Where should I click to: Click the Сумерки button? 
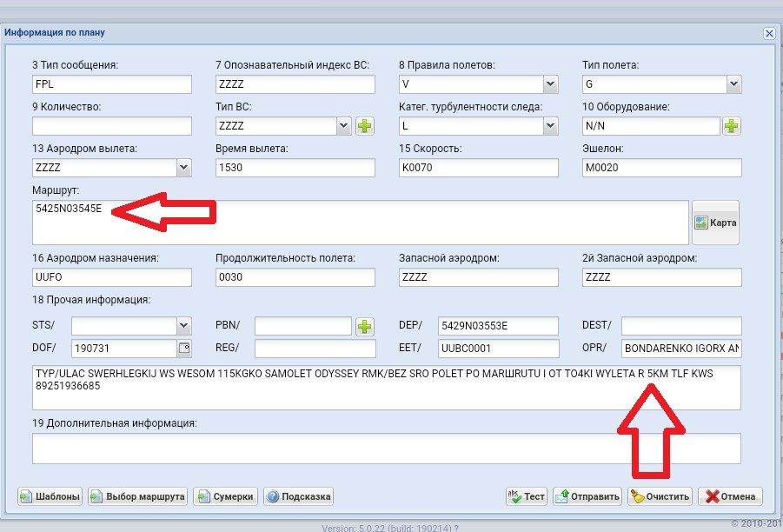pos(226,496)
